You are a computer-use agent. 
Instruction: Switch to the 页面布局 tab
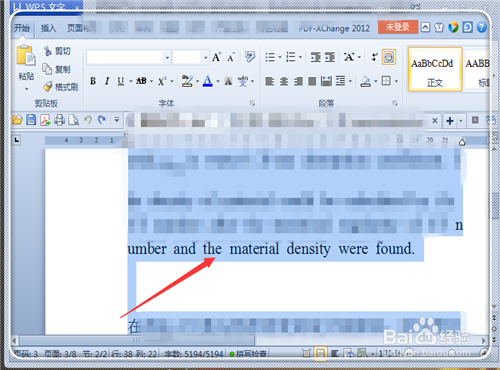coord(81,28)
